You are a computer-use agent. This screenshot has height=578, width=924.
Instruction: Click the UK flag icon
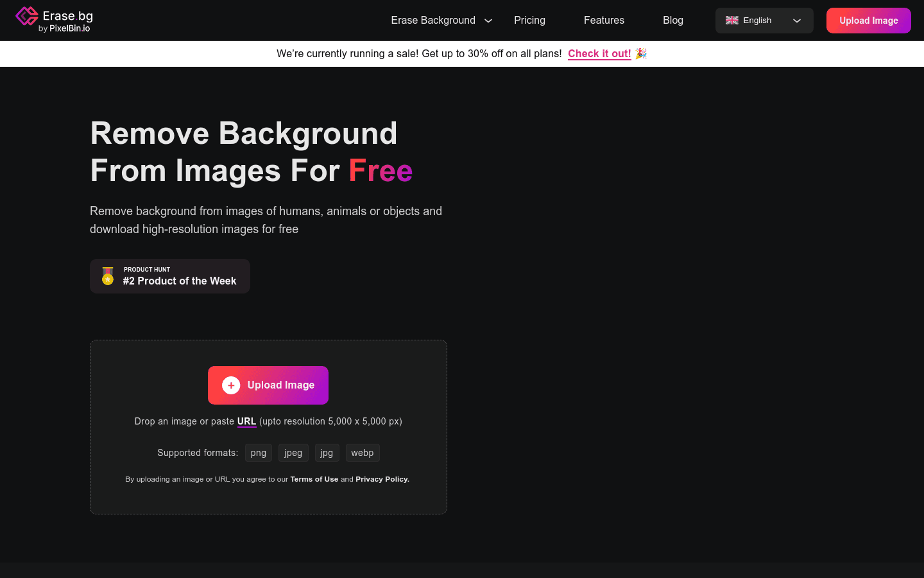(732, 21)
